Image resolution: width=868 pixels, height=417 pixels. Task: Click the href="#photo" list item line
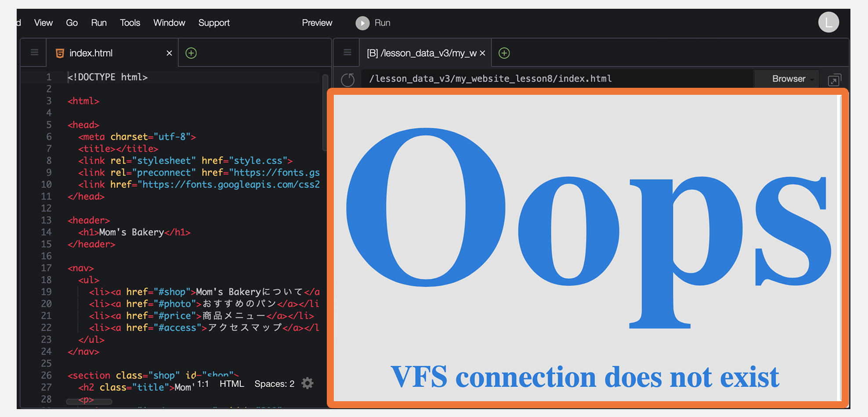[204, 304]
